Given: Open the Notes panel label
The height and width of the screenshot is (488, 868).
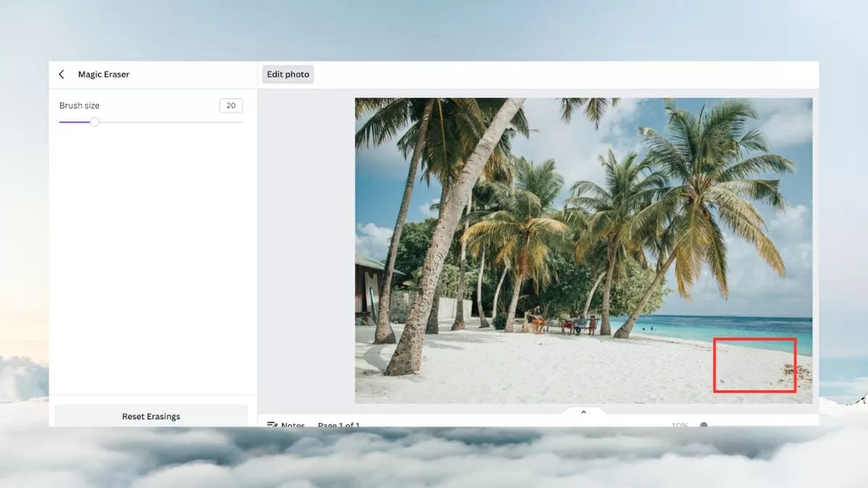Looking at the screenshot, I should pos(293,425).
